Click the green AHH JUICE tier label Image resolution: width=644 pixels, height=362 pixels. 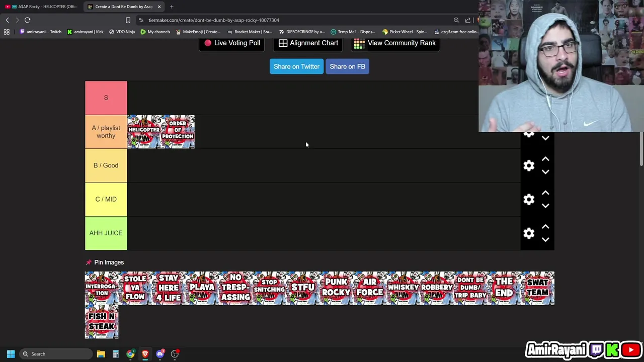(106, 233)
